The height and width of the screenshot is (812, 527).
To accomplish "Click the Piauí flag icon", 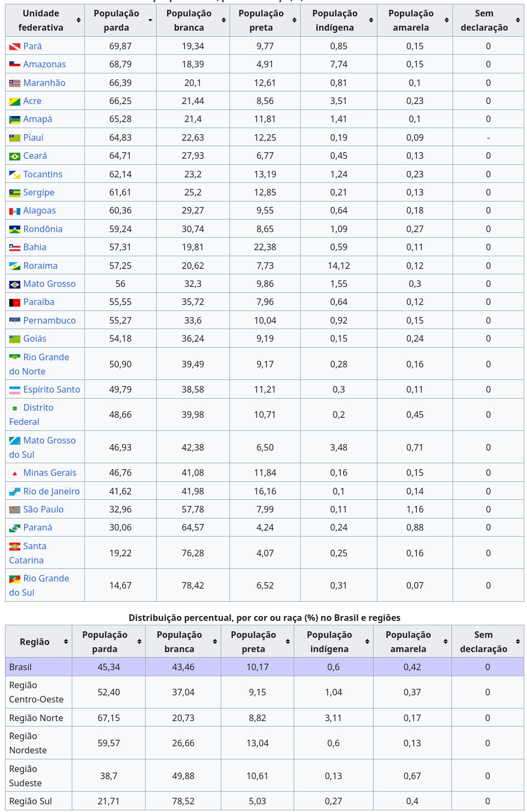I will pyautogui.click(x=15, y=138).
